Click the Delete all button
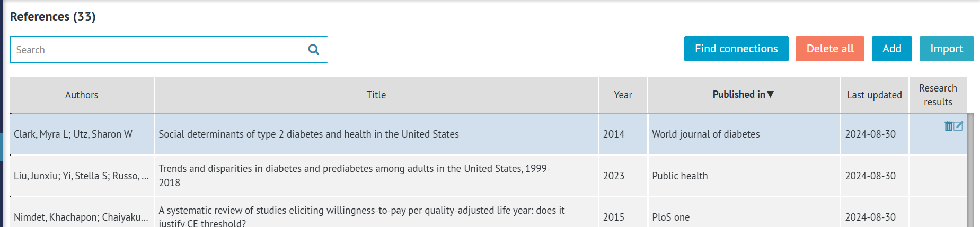The width and height of the screenshot is (980, 227). point(830,49)
